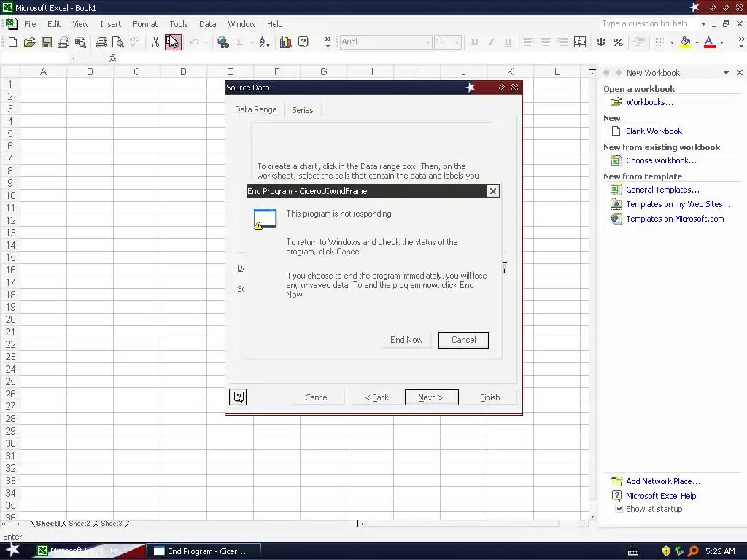Close the End Program dialog with X

coord(492,191)
